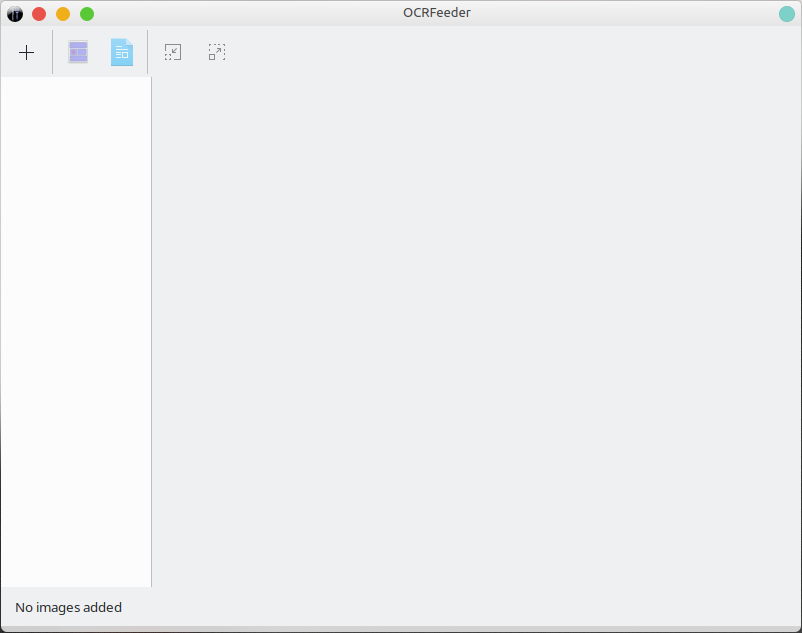Screen dimensions: 802x633
Task: Click the "No images added" status text
Action: pyautogui.click(x=68, y=607)
